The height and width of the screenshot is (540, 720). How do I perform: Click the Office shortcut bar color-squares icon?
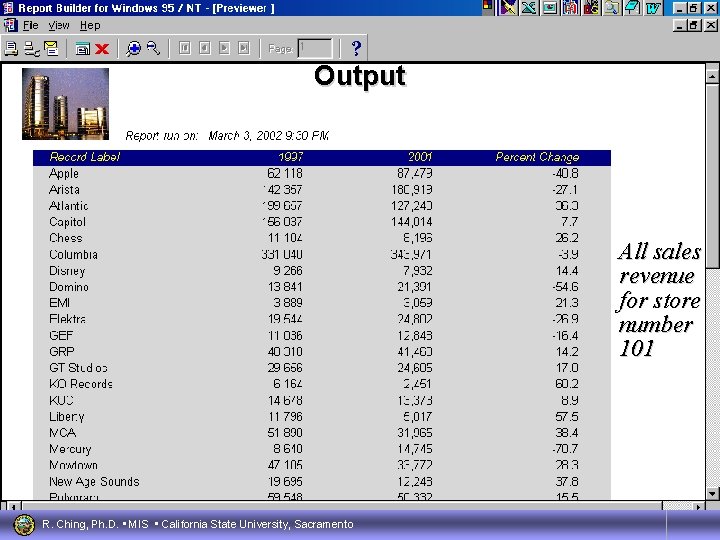click(x=488, y=6)
